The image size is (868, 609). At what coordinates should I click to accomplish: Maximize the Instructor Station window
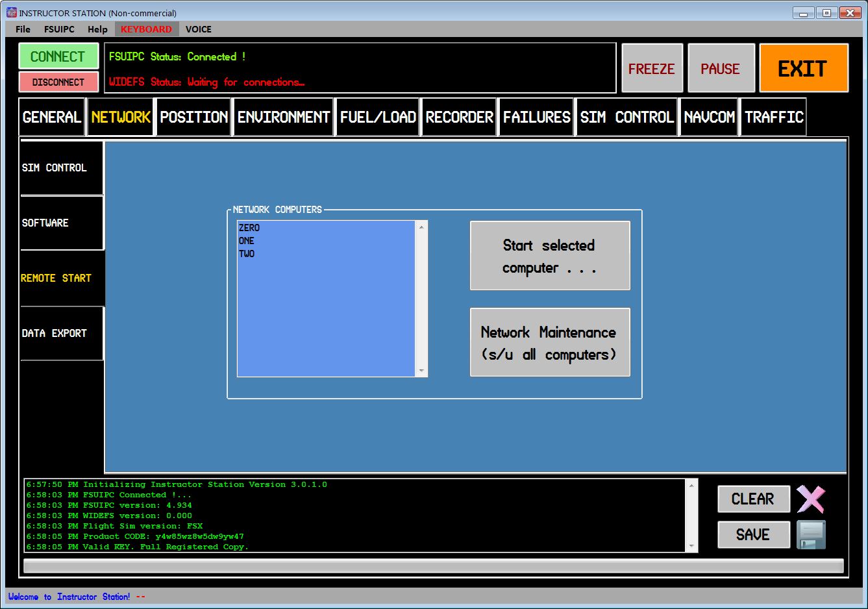click(x=826, y=13)
